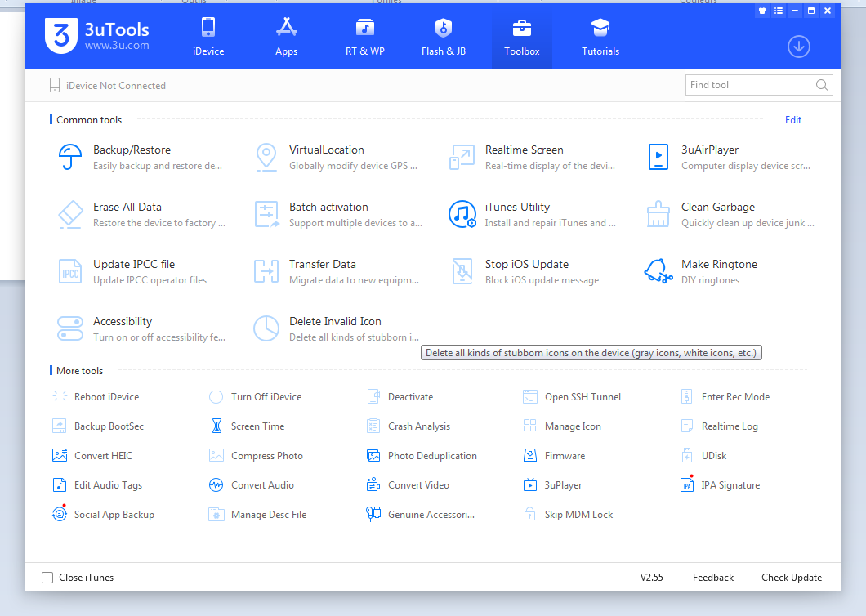Screen dimensions: 866x616
Task: Open the downloads arrow icon in header
Action: click(x=799, y=47)
